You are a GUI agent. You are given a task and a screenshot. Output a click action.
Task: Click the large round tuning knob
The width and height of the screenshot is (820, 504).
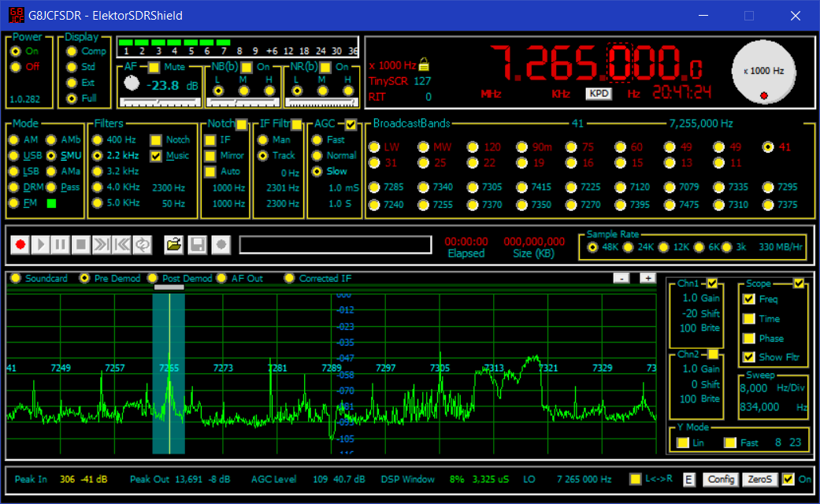click(763, 72)
